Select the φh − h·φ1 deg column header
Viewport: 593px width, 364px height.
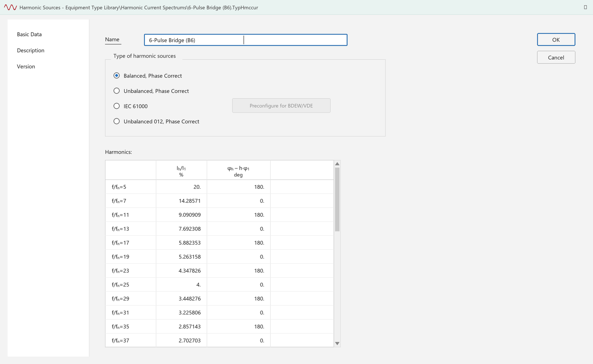[x=238, y=170]
